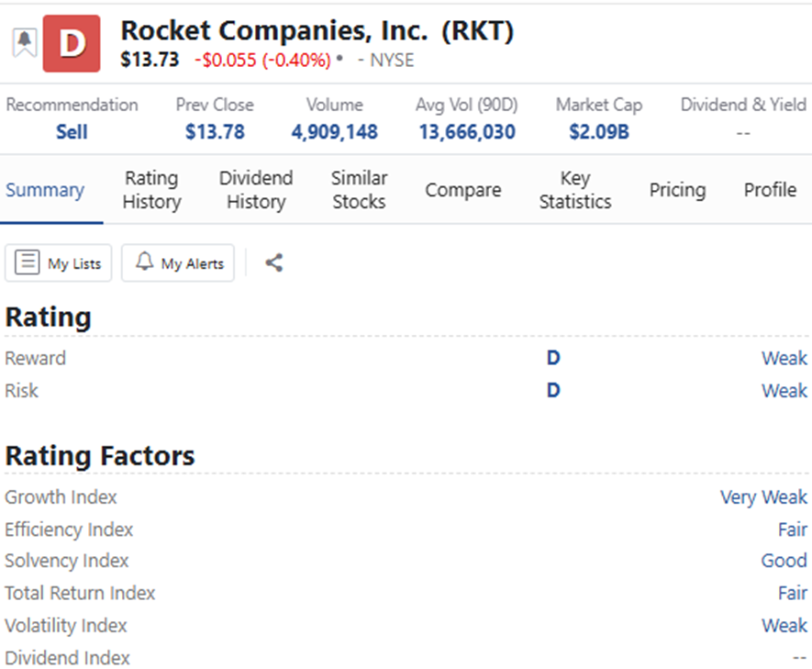Screen dimensions: 812x669
Task: Click the Rocket Companies, Inc. (RKT) title
Action: (317, 30)
